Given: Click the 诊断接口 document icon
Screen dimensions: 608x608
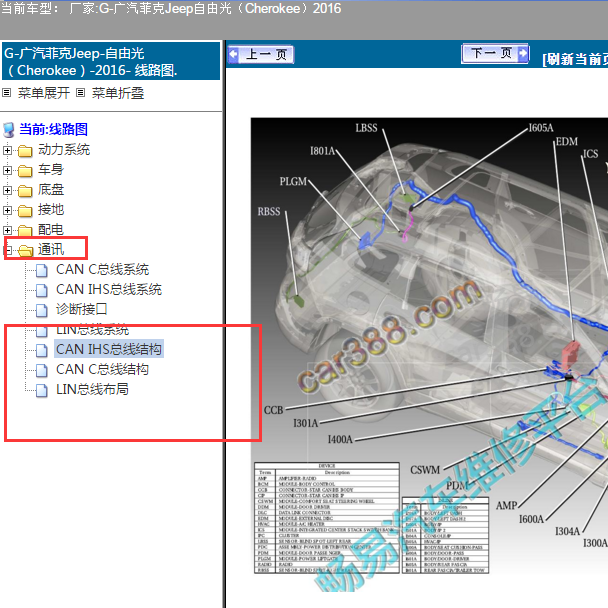Looking at the screenshot, I should point(42,310).
